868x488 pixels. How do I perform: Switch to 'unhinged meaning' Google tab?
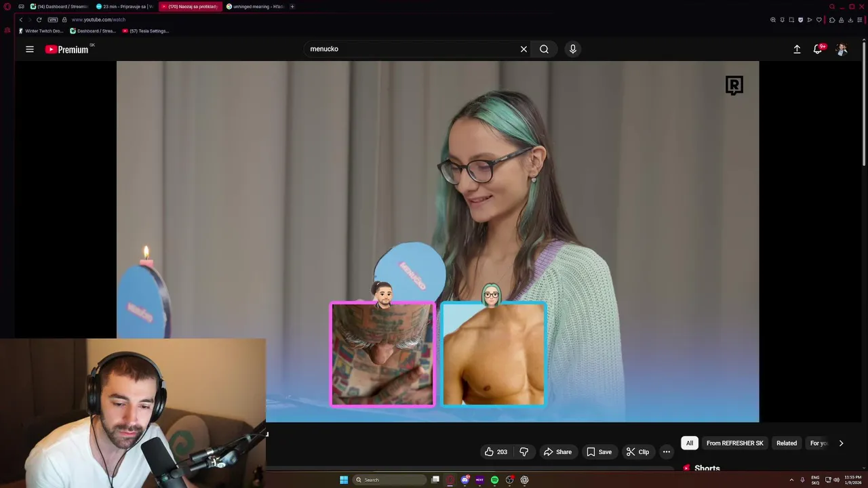point(255,6)
